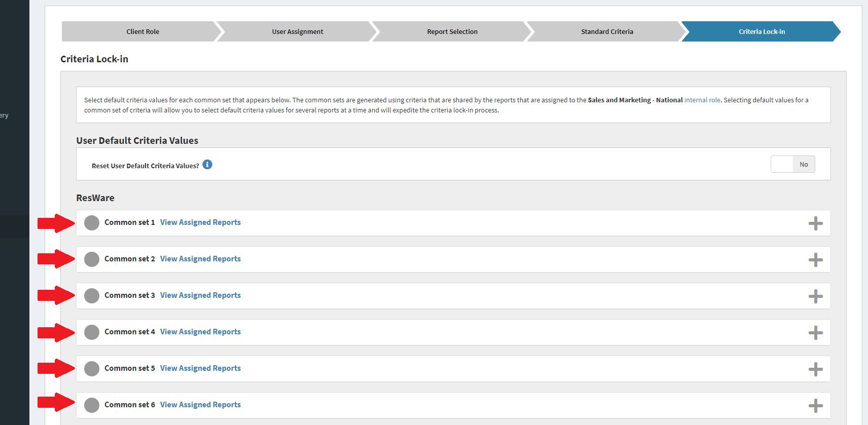Click the gray status circle for Common set 3
This screenshot has height=425, width=868.
coord(92,296)
